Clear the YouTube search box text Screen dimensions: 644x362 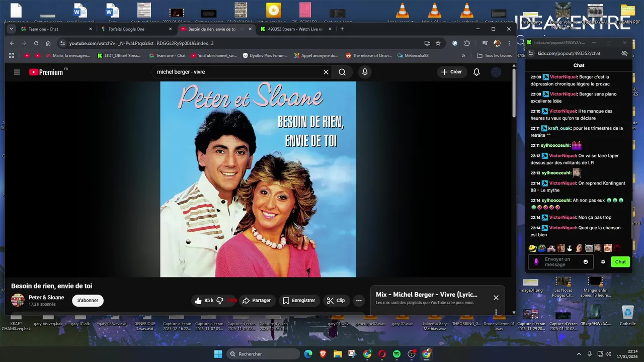tap(326, 72)
